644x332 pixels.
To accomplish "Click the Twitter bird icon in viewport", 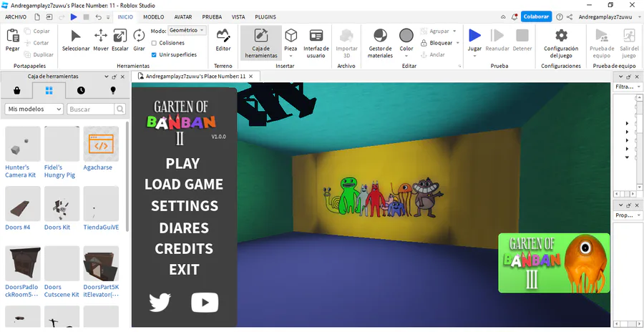I will 160,302.
